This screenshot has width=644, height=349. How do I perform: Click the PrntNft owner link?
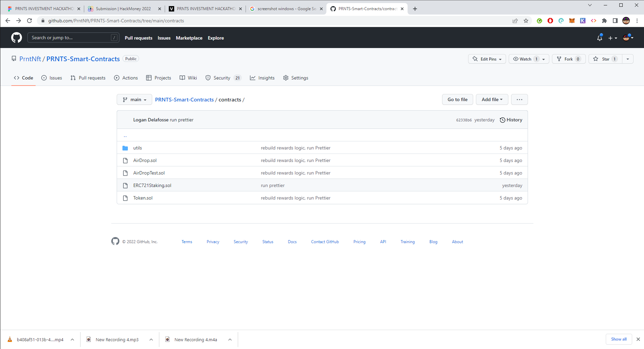[x=30, y=59]
